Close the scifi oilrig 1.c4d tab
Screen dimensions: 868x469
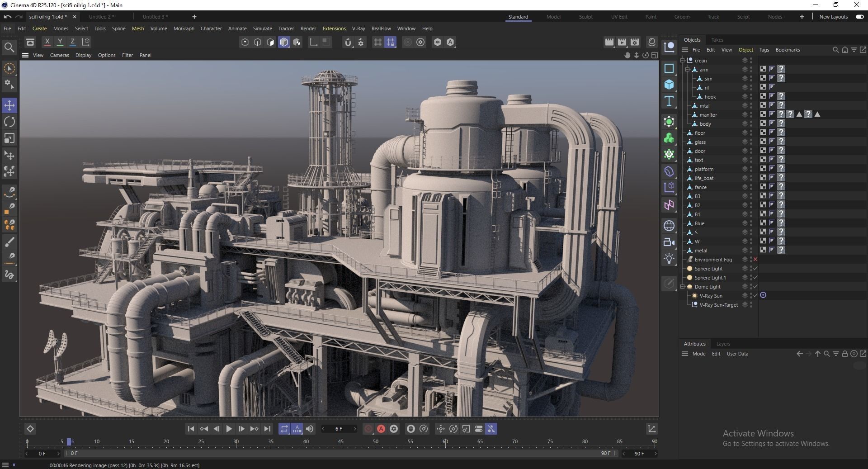(75, 17)
